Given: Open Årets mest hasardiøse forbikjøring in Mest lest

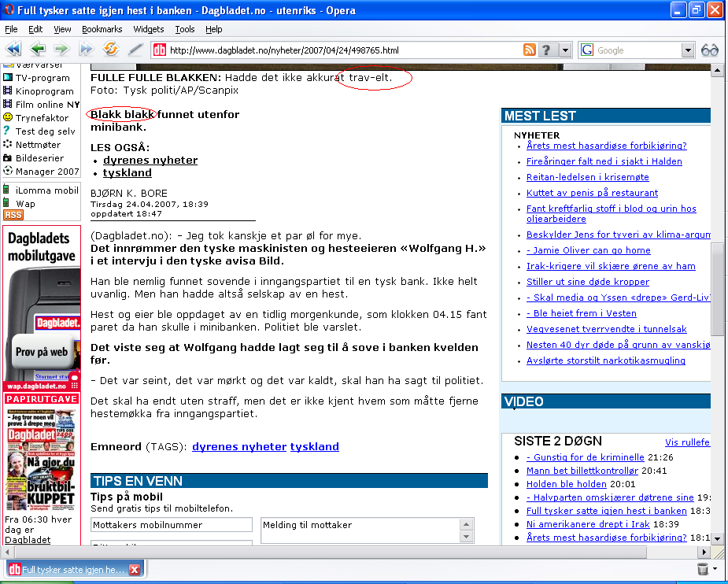Looking at the screenshot, I should point(606,146).
